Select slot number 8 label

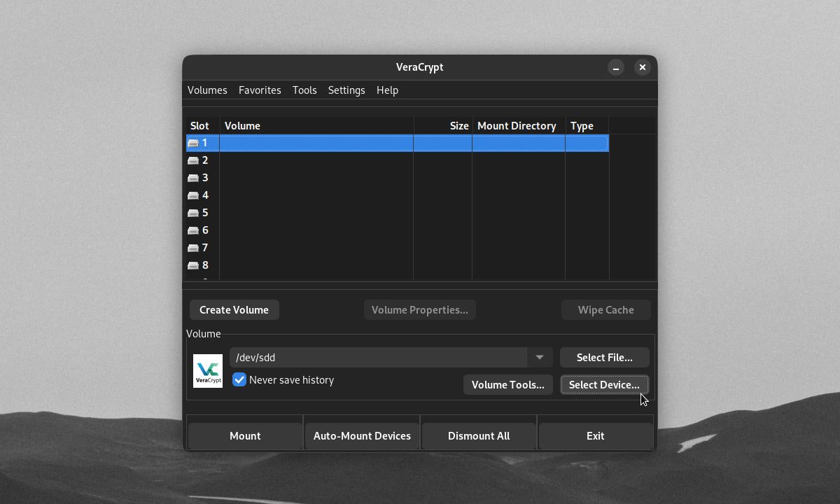(x=205, y=265)
